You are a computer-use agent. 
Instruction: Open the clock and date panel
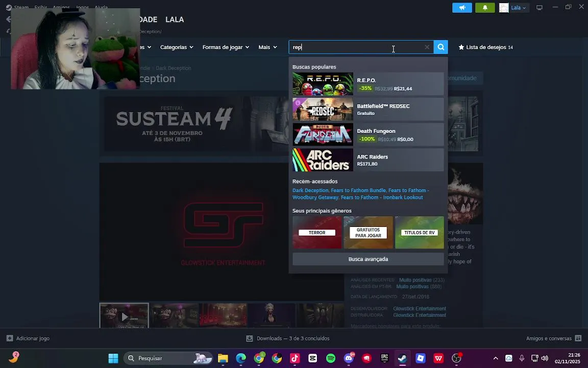pos(568,358)
